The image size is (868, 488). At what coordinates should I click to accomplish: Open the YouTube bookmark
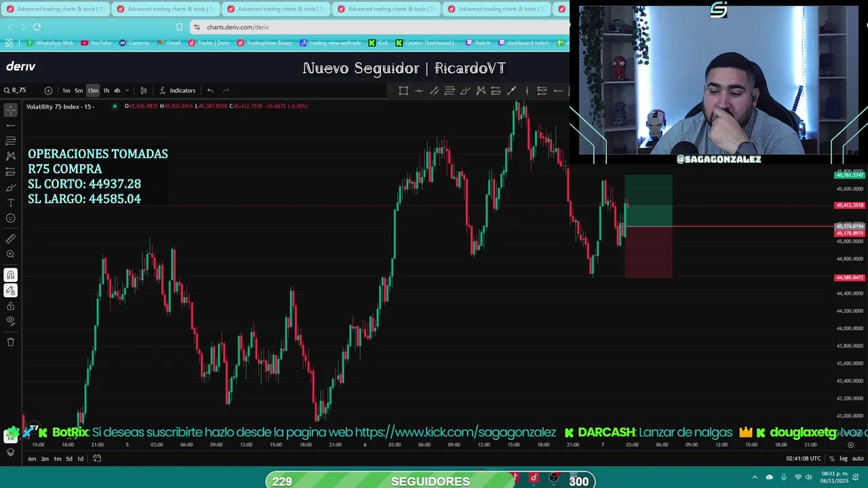coord(96,43)
